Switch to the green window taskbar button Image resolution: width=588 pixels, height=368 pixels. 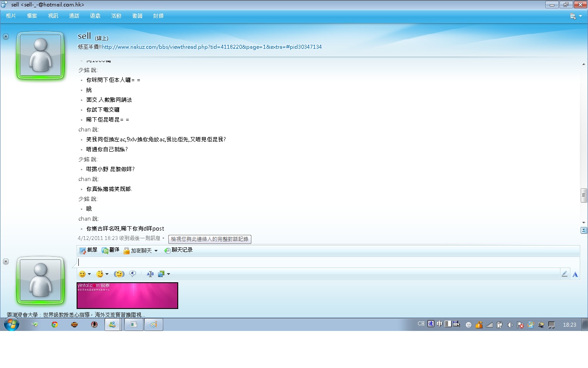[134, 325]
